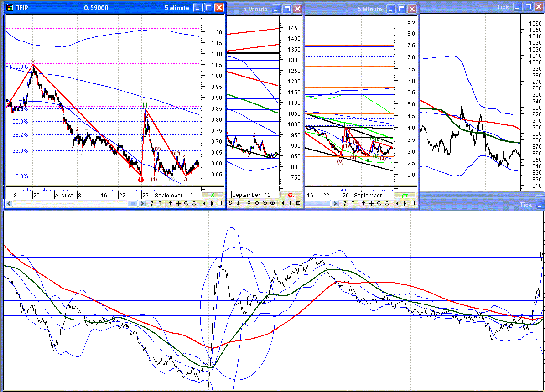The height and width of the screenshot is (392, 545).
Task: Maximize the third 5 Minute chart window
Action: [x=401, y=9]
